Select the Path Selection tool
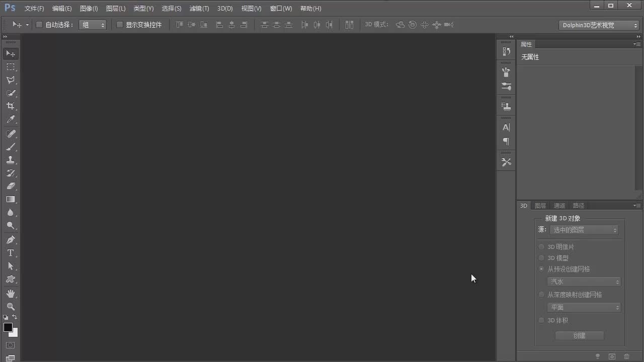This screenshot has height=362, width=644. [x=11, y=266]
